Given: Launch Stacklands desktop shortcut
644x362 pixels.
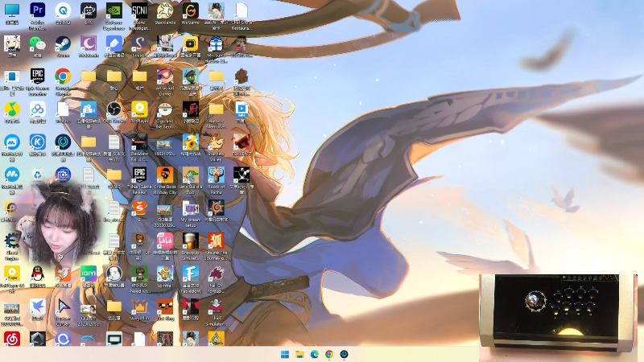Looking at the screenshot, I should coord(165,10).
